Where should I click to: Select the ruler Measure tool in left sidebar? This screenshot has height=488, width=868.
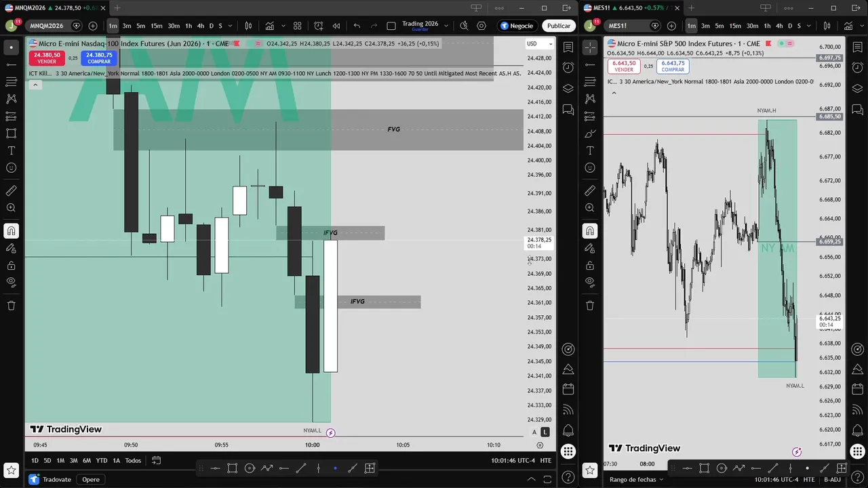(x=11, y=191)
